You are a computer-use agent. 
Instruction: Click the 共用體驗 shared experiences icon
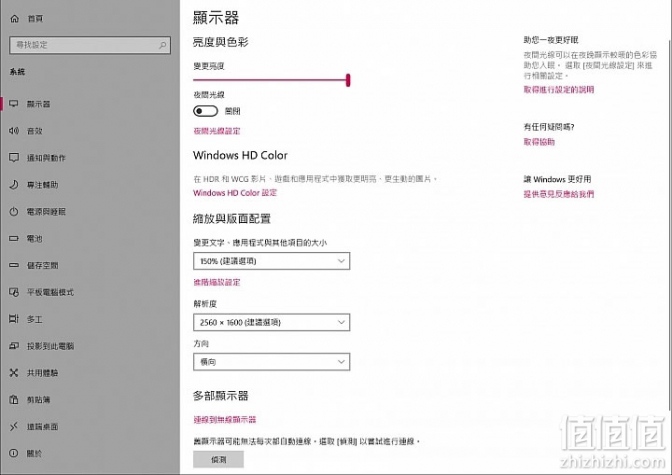coord(14,373)
